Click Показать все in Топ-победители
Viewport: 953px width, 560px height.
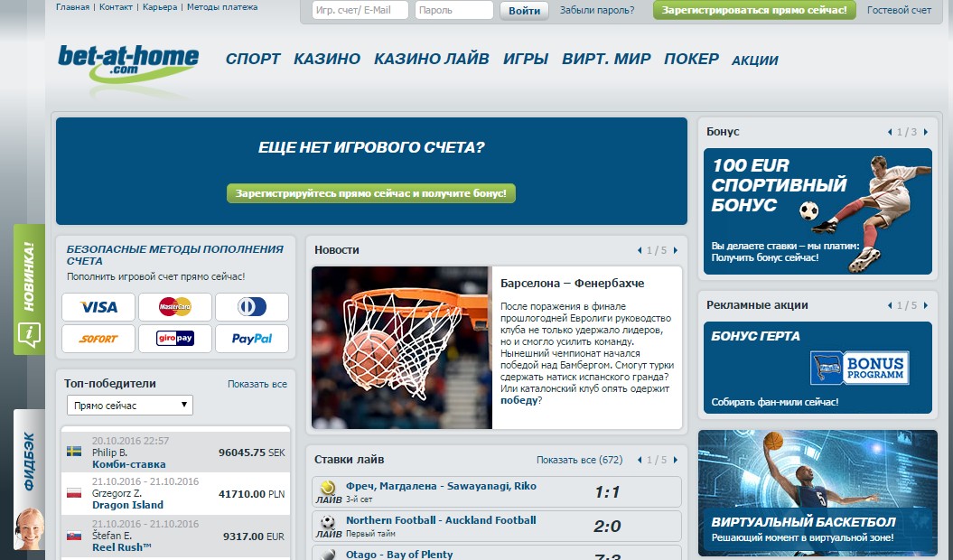pos(257,384)
